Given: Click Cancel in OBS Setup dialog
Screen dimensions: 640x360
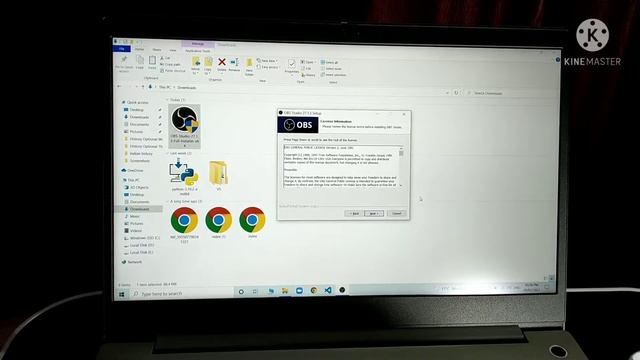Looking at the screenshot, I should tap(396, 213).
